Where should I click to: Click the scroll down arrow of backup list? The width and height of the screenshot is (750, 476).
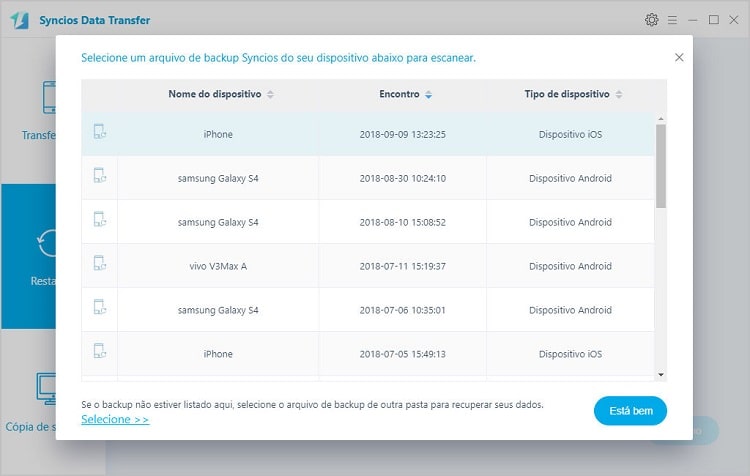(x=661, y=375)
